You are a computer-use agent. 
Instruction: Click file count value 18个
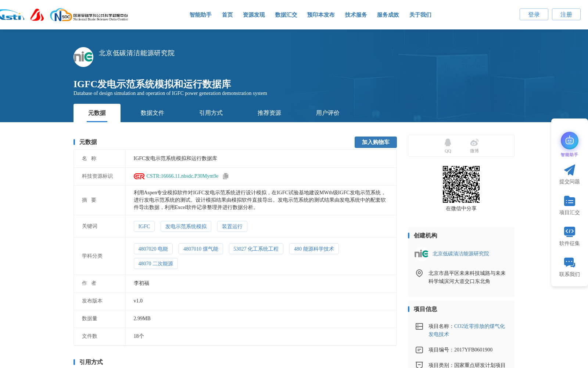point(139,336)
